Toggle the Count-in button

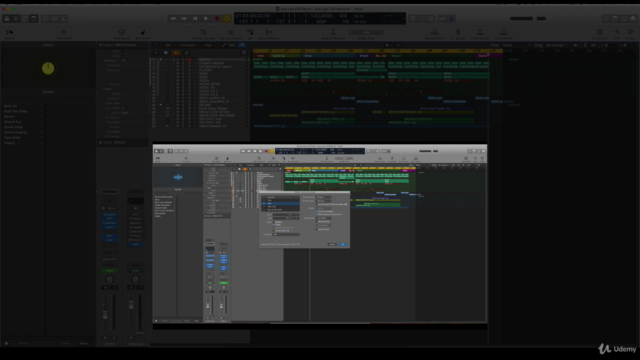click(443, 18)
